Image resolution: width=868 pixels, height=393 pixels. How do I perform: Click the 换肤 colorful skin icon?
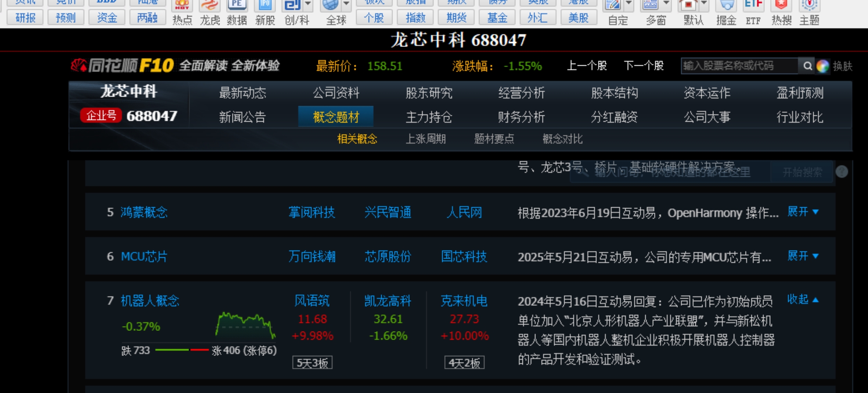pyautogui.click(x=823, y=66)
